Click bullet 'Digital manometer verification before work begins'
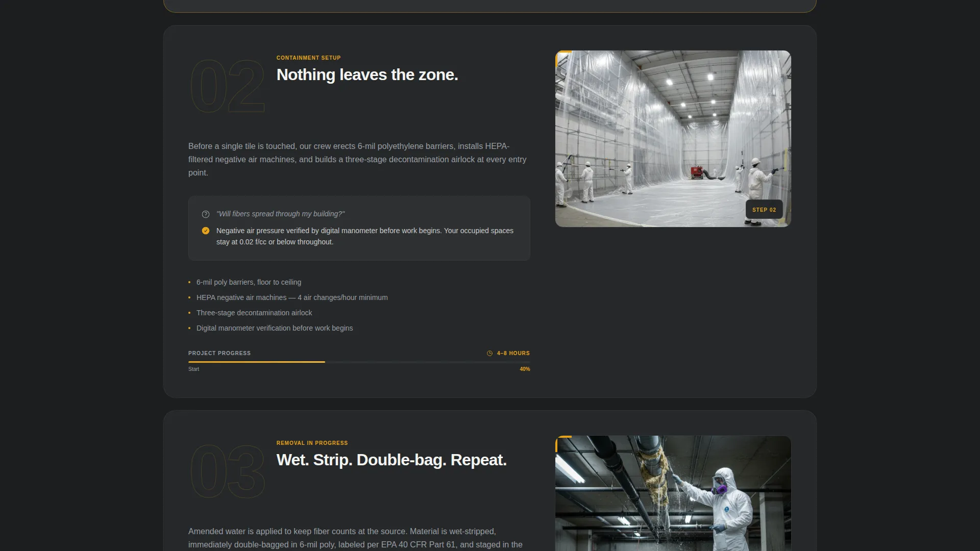 tap(275, 328)
